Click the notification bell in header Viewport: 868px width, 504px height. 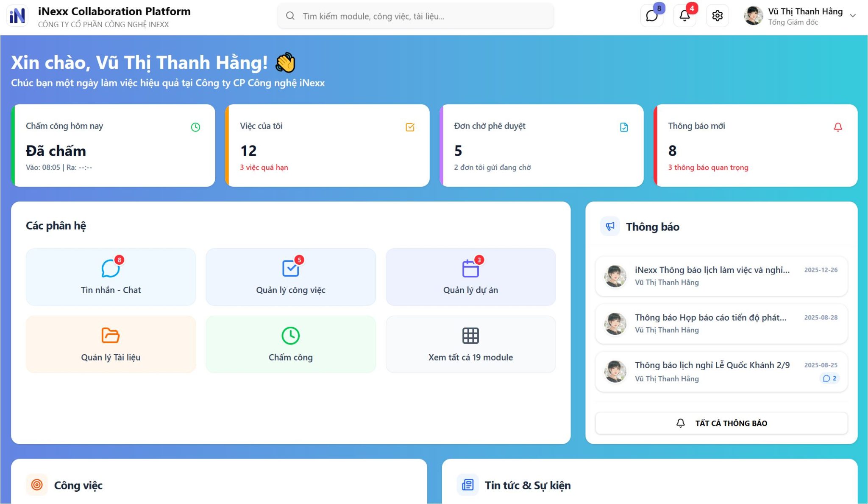pyautogui.click(x=684, y=16)
